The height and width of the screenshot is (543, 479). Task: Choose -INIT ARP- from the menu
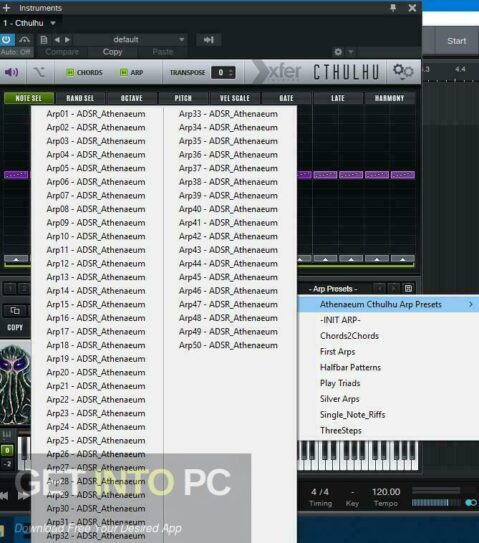pyautogui.click(x=388, y=320)
